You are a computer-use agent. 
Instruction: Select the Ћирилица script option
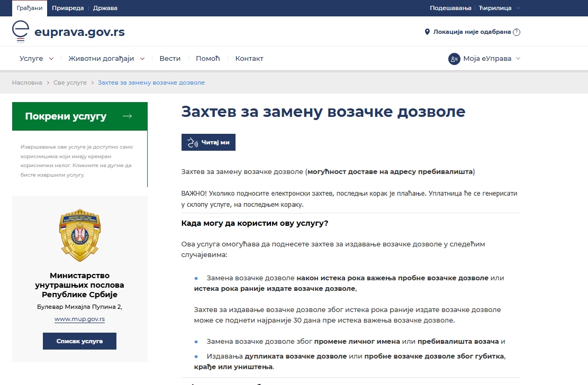pyautogui.click(x=495, y=8)
